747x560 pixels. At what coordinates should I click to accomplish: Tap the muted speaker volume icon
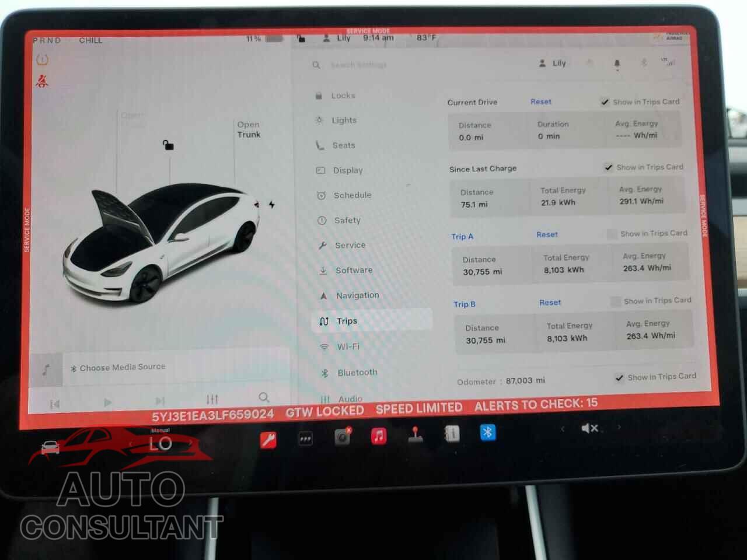(x=589, y=428)
